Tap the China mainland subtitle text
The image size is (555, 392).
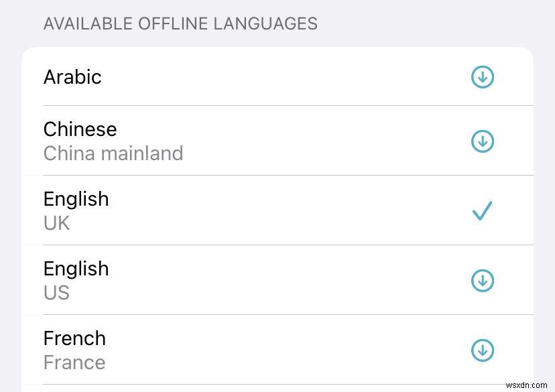113,153
